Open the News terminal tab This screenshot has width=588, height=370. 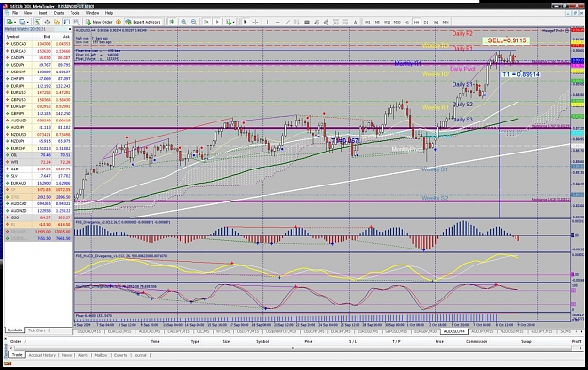click(67, 355)
